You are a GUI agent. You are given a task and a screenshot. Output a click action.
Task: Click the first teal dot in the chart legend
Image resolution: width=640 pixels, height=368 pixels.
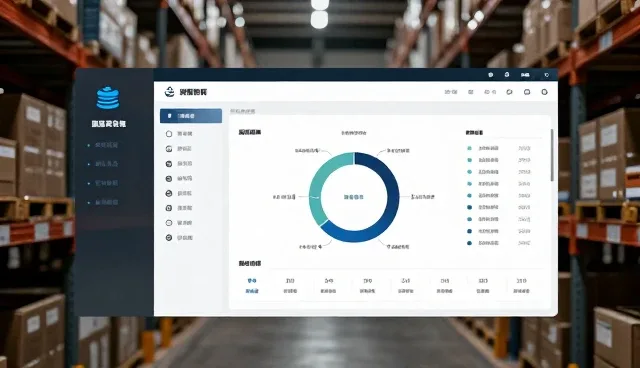tap(469, 148)
